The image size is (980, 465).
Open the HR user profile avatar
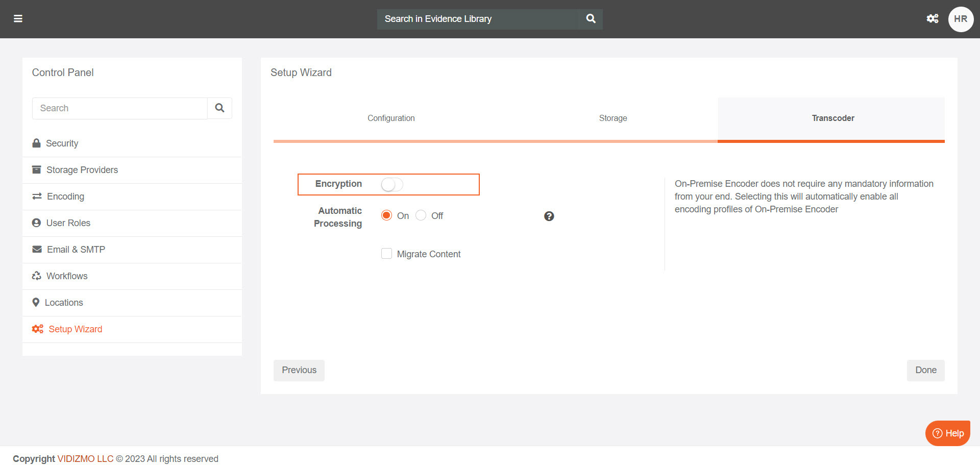pyautogui.click(x=960, y=19)
